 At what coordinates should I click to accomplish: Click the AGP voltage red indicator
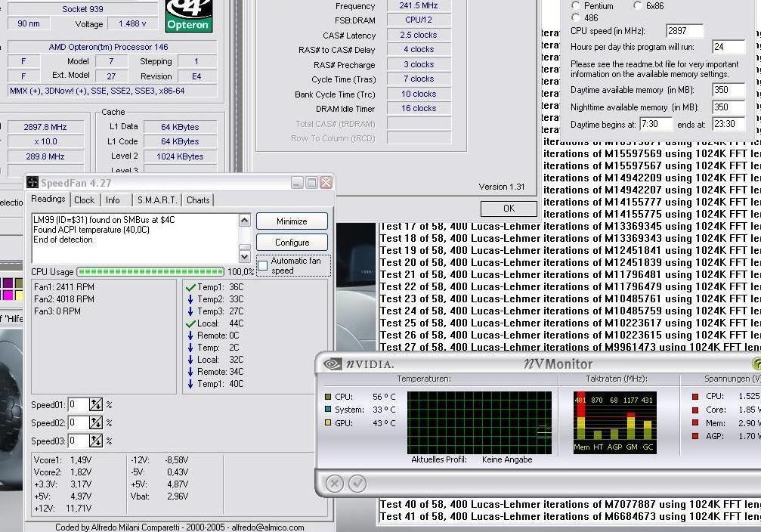click(x=695, y=436)
